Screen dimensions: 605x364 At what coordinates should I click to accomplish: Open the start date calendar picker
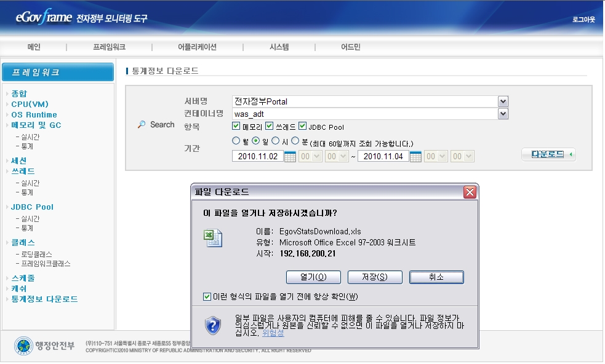290,157
